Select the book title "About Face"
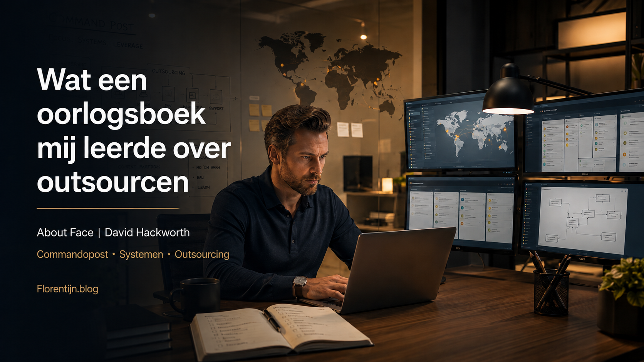The width and height of the screenshot is (644, 362). [65, 232]
